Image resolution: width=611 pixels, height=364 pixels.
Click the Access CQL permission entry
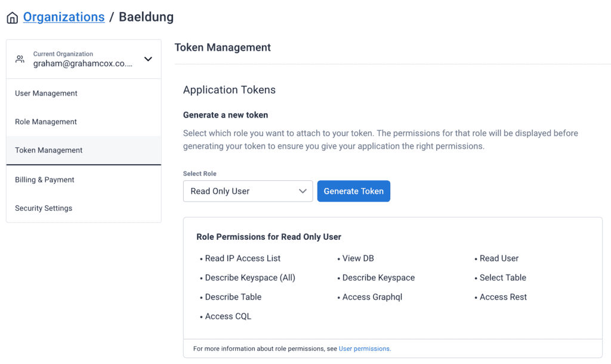click(x=229, y=316)
